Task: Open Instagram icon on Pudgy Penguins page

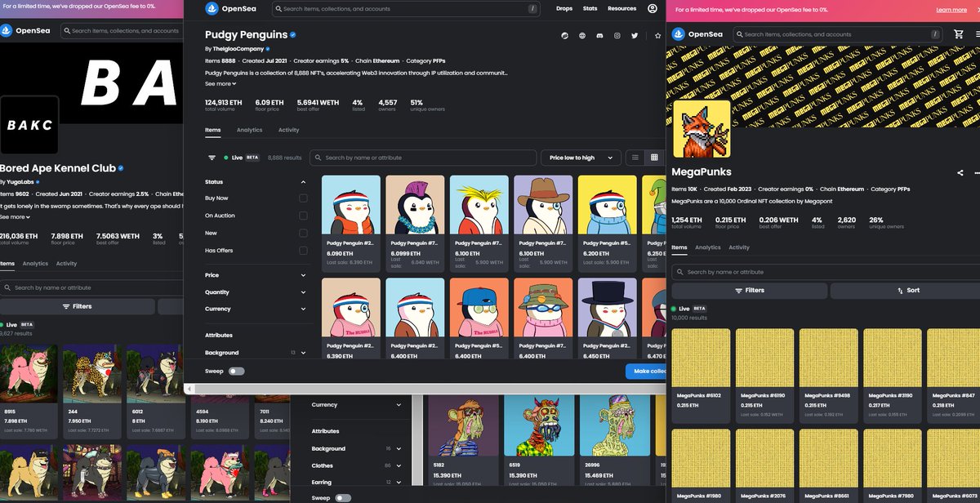Action: 617,36
